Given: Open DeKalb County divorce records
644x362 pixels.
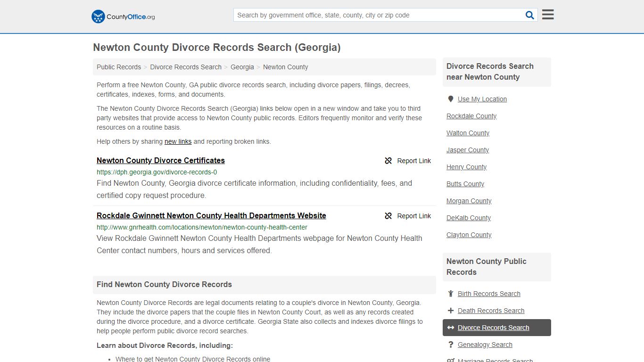Looking at the screenshot, I should pyautogui.click(x=469, y=218).
